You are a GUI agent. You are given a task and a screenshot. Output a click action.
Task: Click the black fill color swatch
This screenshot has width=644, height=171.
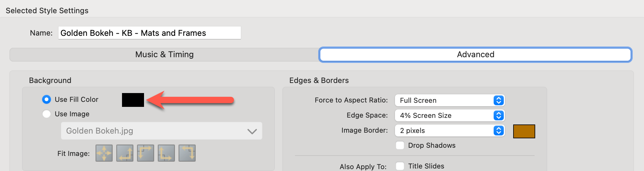[133, 100]
